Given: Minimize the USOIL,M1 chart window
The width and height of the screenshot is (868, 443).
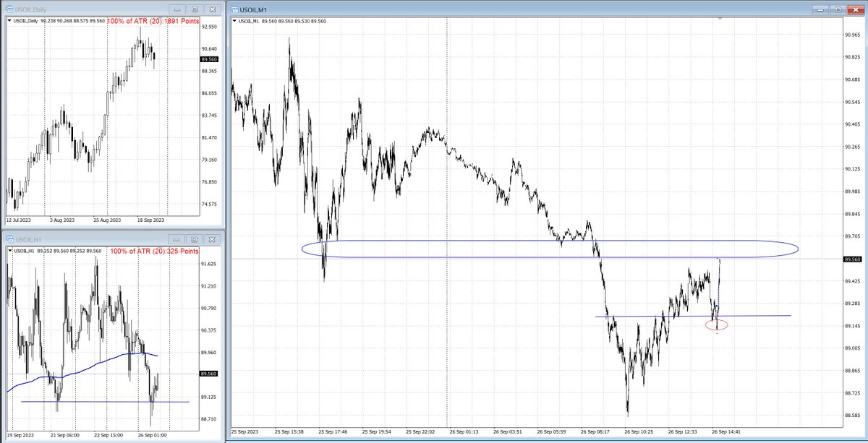Looking at the screenshot, I should 822,10.
